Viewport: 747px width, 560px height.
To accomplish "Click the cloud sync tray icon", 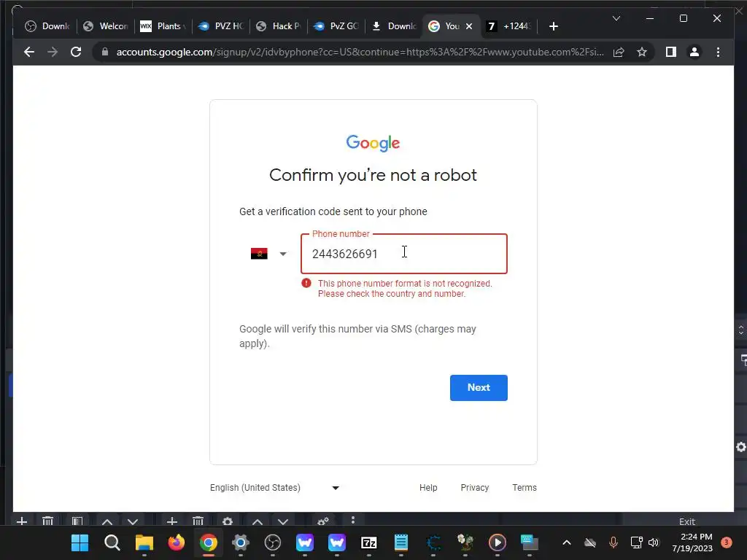I will tap(589, 542).
